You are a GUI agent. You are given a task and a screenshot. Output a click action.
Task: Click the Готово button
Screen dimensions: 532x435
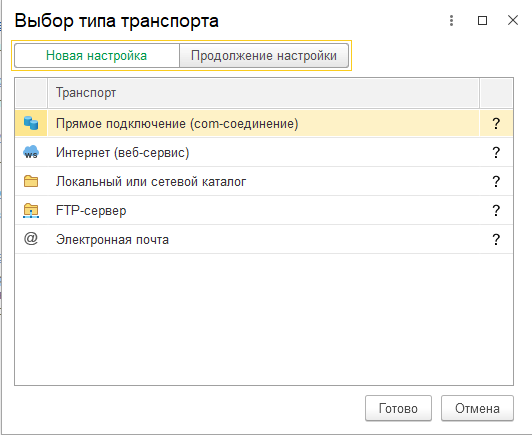398,408
